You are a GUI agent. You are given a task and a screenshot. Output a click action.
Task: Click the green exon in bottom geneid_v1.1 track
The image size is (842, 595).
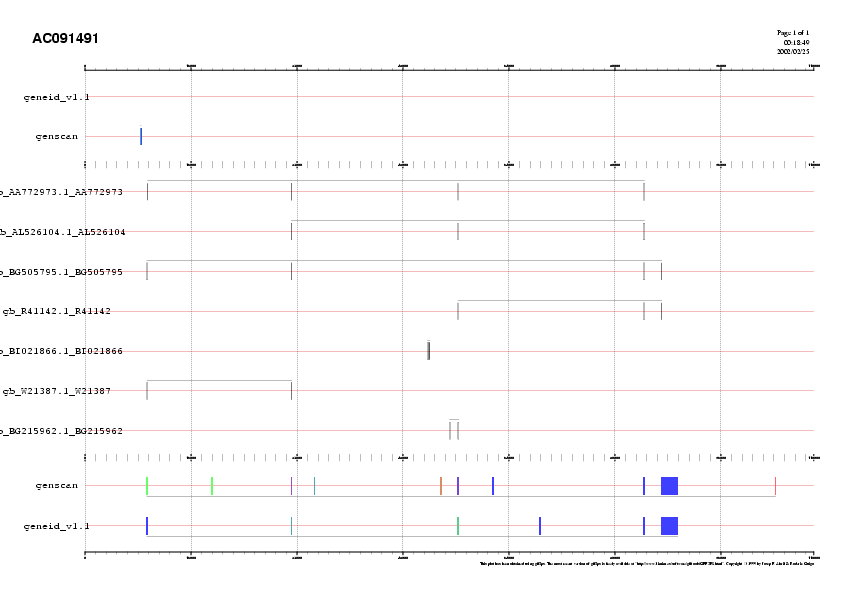pyautogui.click(x=458, y=526)
